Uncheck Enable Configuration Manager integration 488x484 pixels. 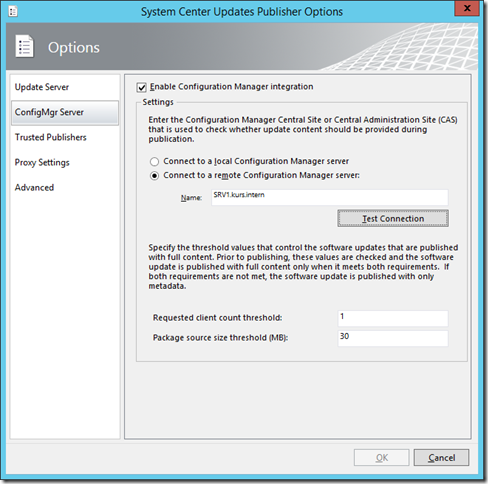point(142,88)
